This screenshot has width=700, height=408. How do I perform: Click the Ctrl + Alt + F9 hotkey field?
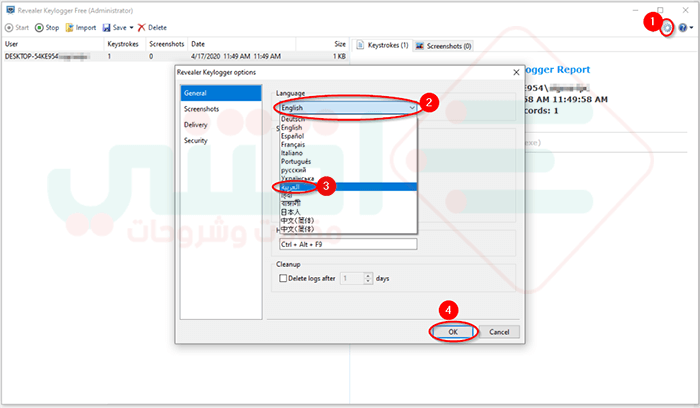tap(348, 244)
